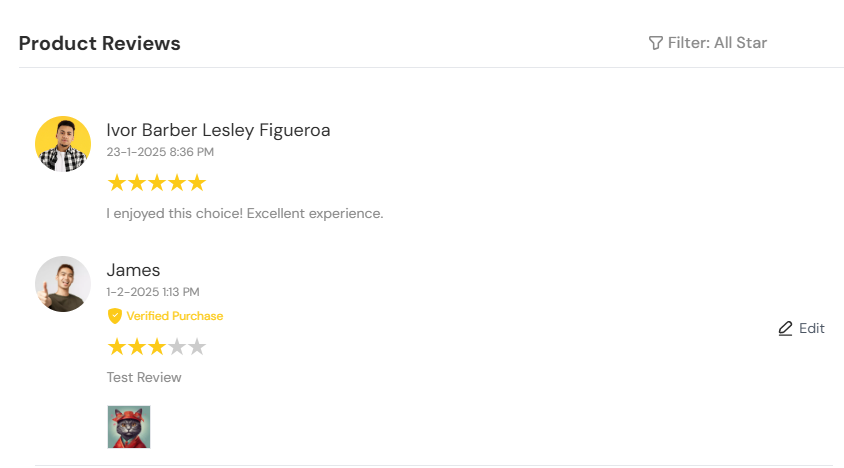Image resolution: width=844 pixels, height=468 pixels.
Task: Click the first star in Ivor's rating
Action: click(x=117, y=183)
